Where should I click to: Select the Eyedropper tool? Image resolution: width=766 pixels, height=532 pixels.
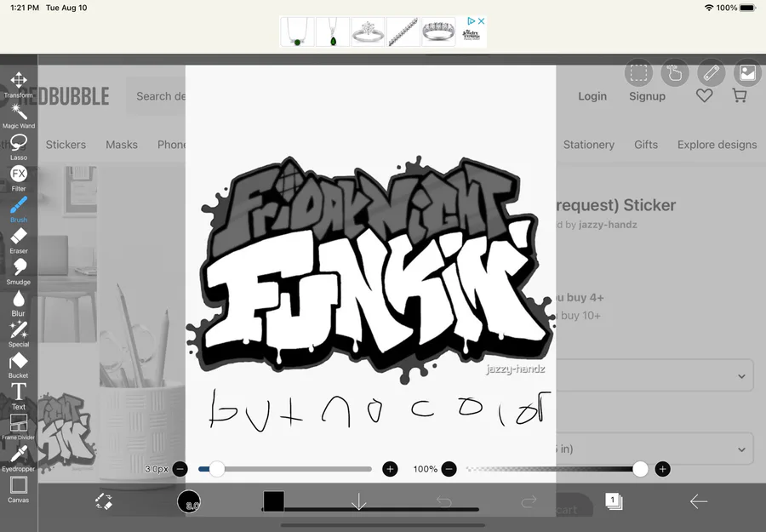pos(19,459)
